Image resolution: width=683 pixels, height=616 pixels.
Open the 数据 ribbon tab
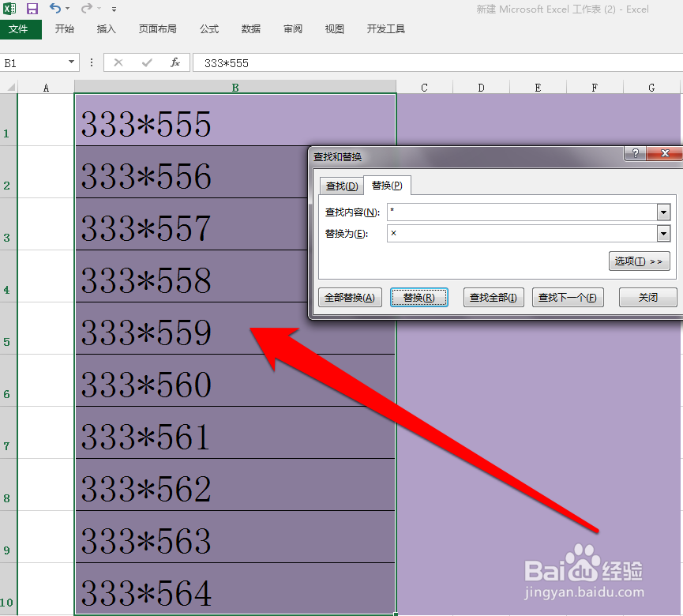(x=251, y=29)
